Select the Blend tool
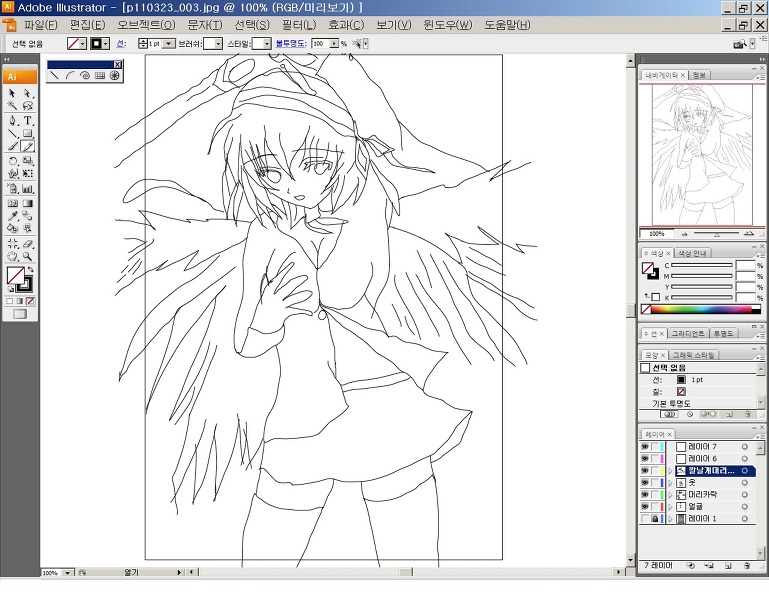769x595 pixels. click(x=27, y=216)
